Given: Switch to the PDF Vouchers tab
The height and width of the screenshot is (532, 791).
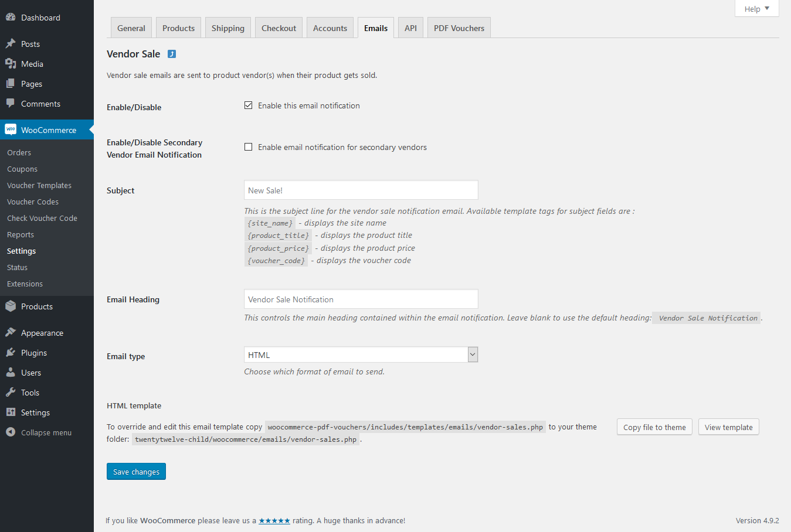Looking at the screenshot, I should coord(459,28).
